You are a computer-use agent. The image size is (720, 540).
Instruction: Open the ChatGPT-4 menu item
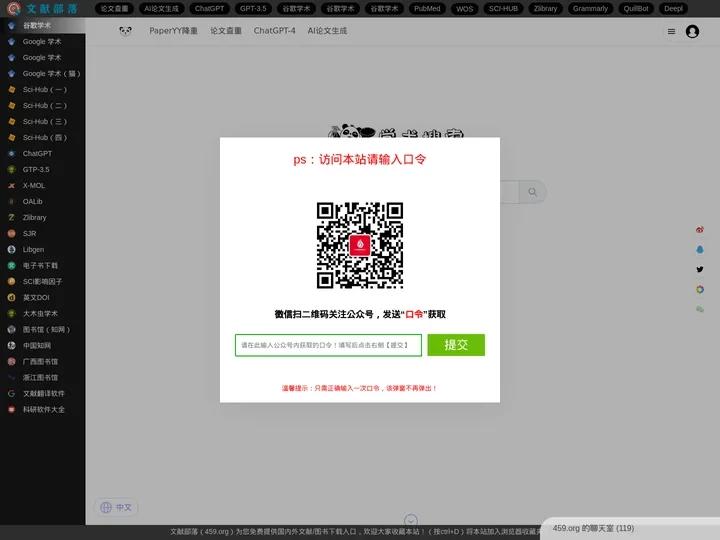click(275, 31)
